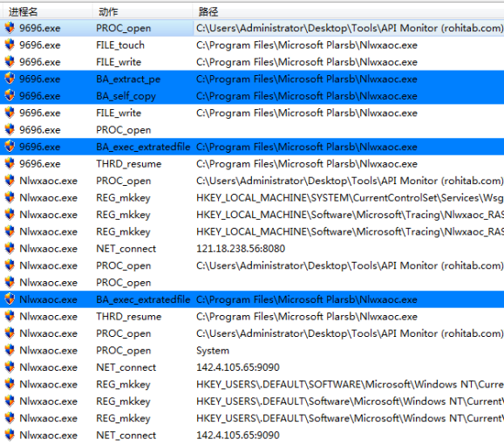This screenshot has height=446, width=504.
Task: Click the shield icon of the BA_self_copy row
Action: pyautogui.click(x=10, y=96)
